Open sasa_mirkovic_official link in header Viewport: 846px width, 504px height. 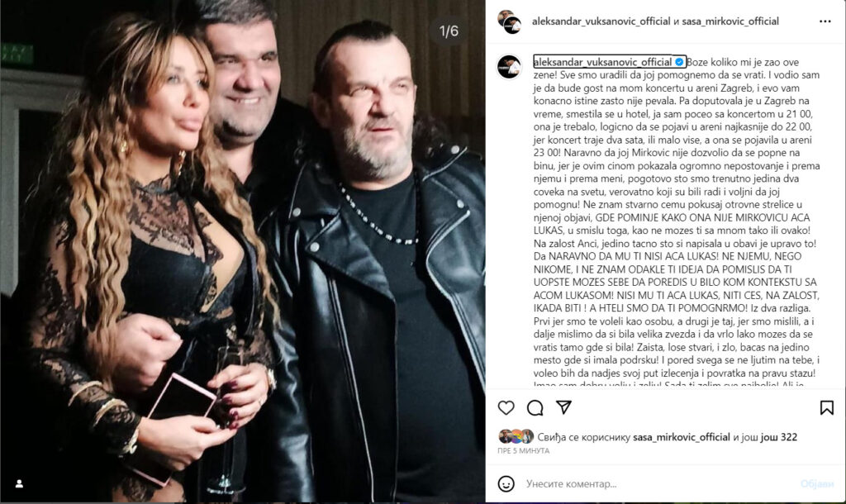point(730,21)
